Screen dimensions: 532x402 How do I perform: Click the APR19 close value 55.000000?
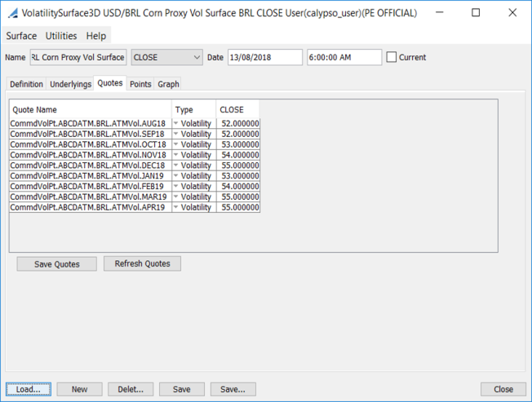(x=238, y=207)
